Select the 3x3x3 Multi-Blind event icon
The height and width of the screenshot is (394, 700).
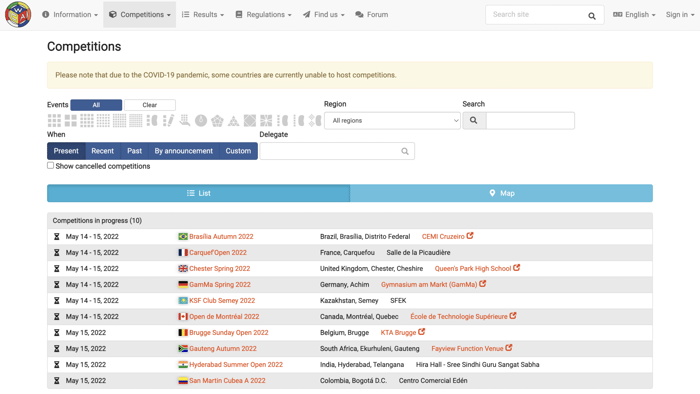pos(315,120)
